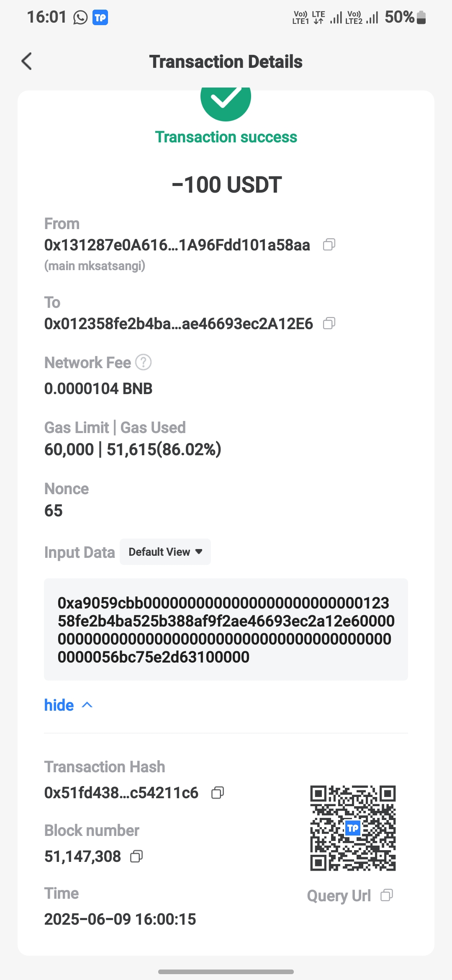Open the Default View dropdown
Viewport: 452px width, 980px height.
(x=165, y=552)
